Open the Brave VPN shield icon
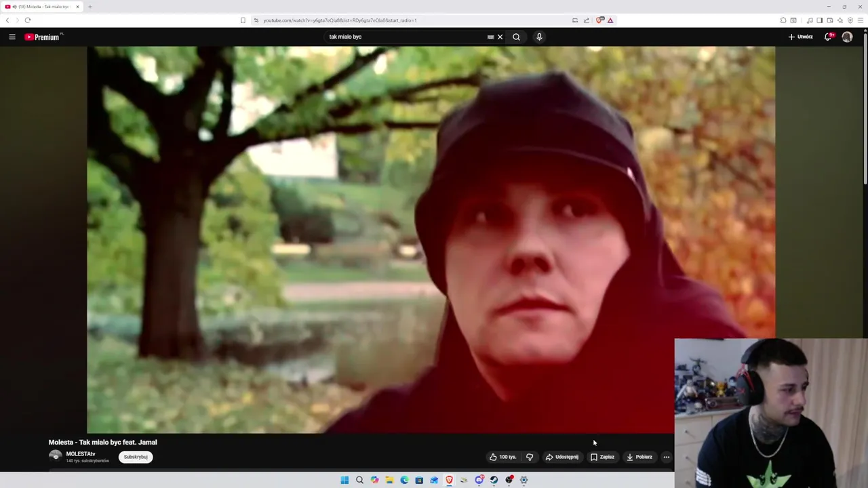Screen dimensions: 868x488 click(850, 20)
